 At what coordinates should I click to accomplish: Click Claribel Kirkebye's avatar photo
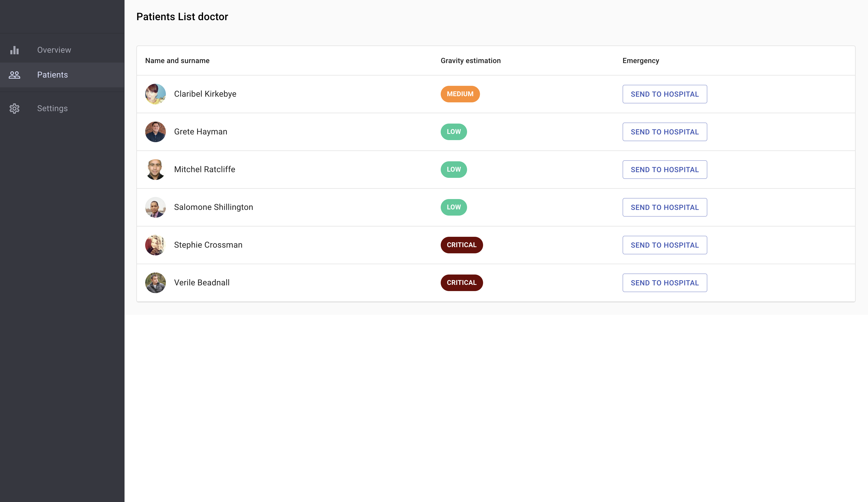coord(155,94)
